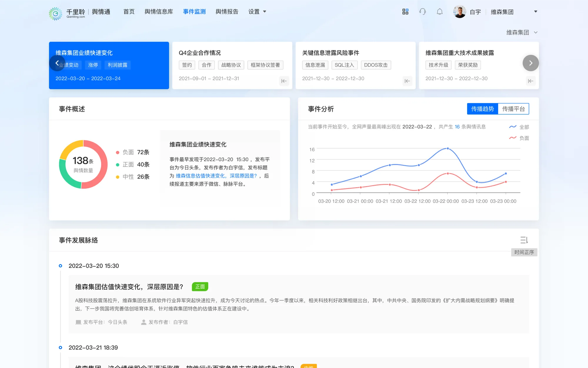
Task: Click the 签约 tag
Action: tap(187, 65)
